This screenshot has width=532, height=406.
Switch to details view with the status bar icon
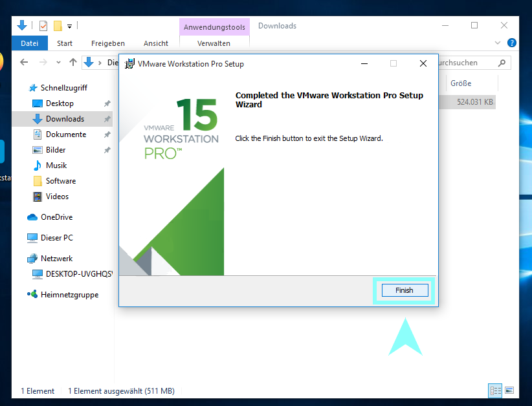[x=495, y=390]
